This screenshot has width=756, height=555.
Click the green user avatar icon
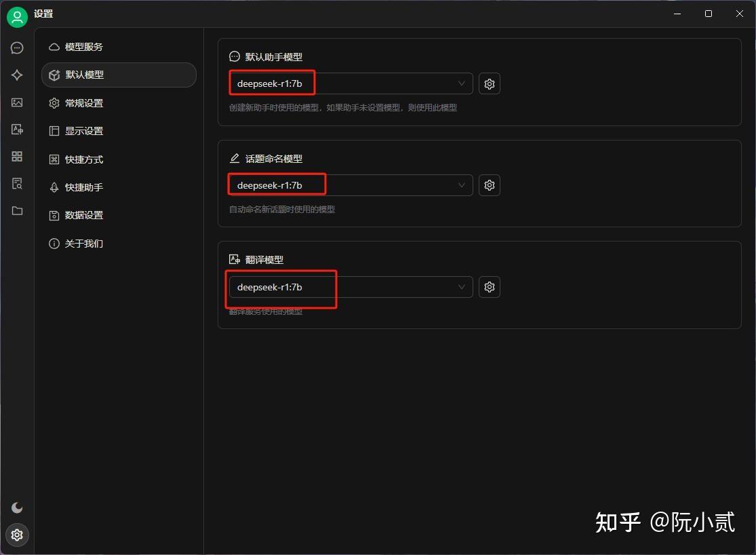coord(17,18)
